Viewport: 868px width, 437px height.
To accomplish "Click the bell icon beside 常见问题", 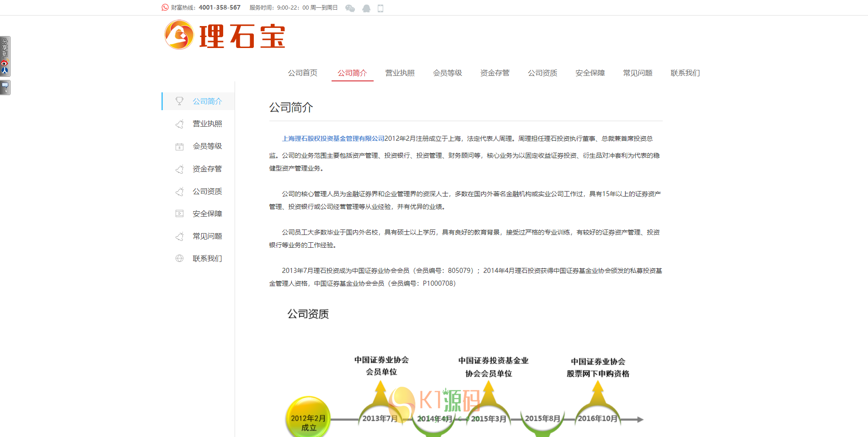I will [180, 236].
